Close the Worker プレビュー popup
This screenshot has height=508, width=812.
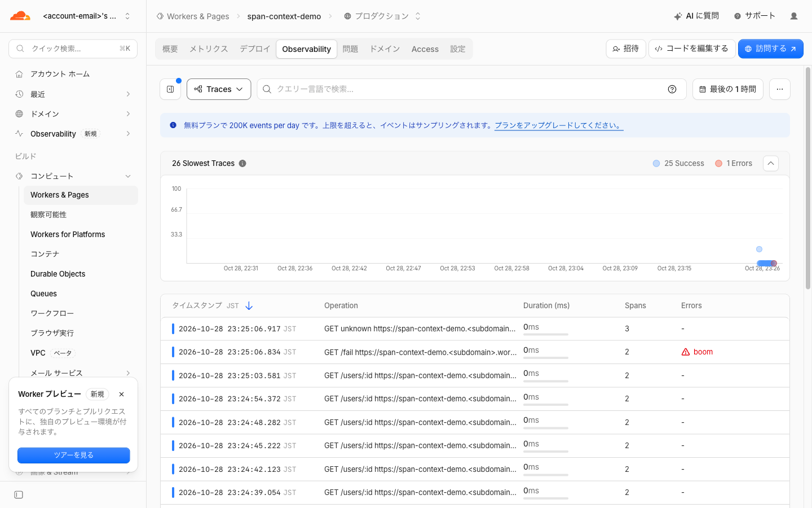[121, 395]
